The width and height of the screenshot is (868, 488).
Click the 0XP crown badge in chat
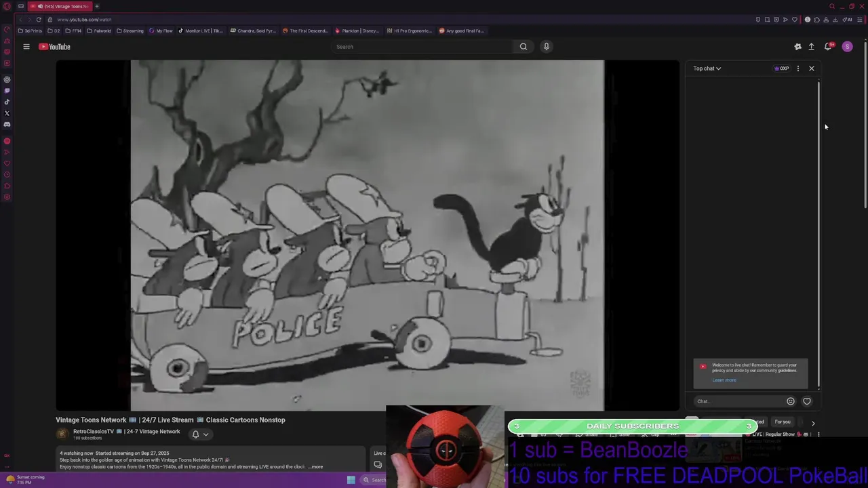782,68
